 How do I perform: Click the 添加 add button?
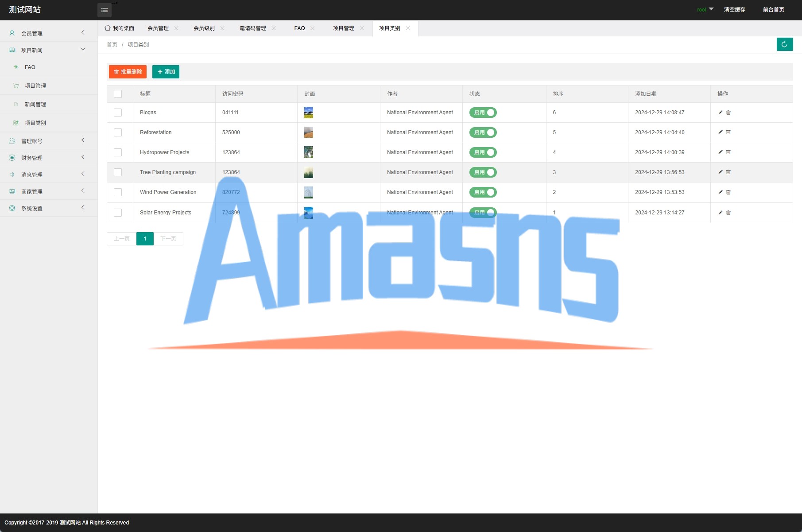point(166,72)
